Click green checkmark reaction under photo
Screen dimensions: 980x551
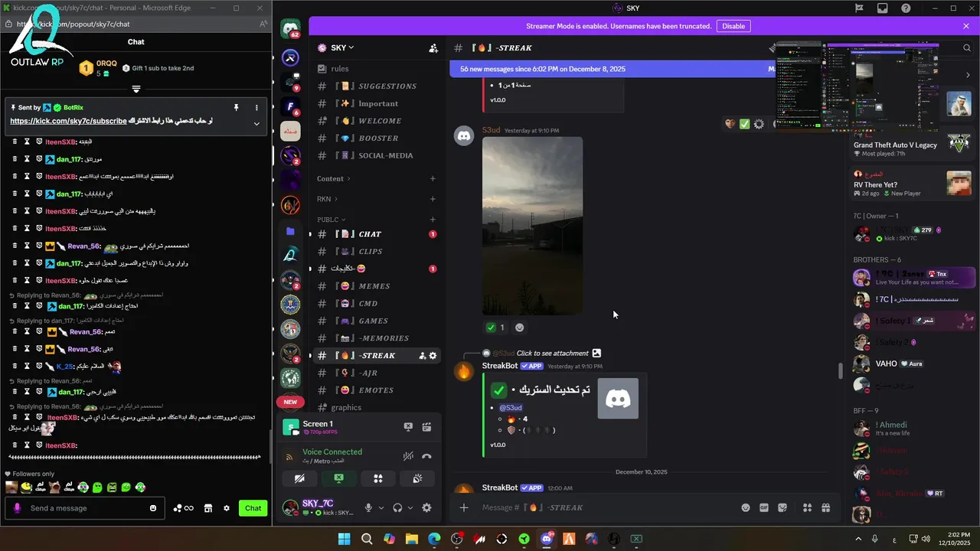tap(495, 328)
